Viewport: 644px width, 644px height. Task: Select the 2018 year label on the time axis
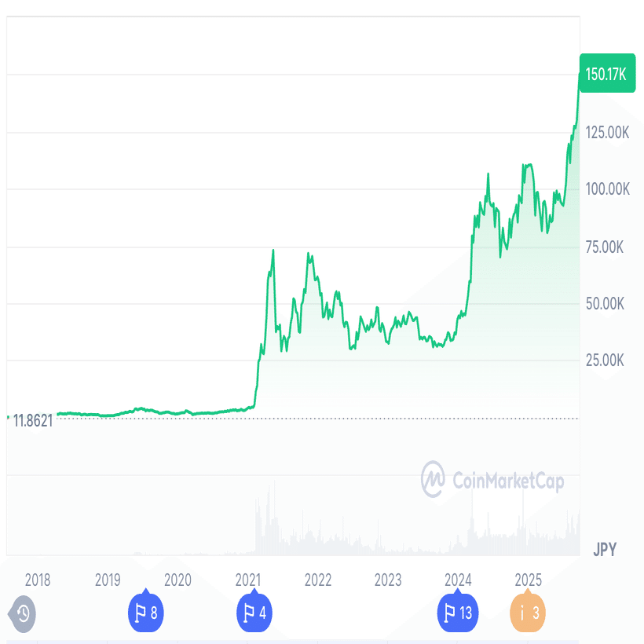click(x=38, y=580)
